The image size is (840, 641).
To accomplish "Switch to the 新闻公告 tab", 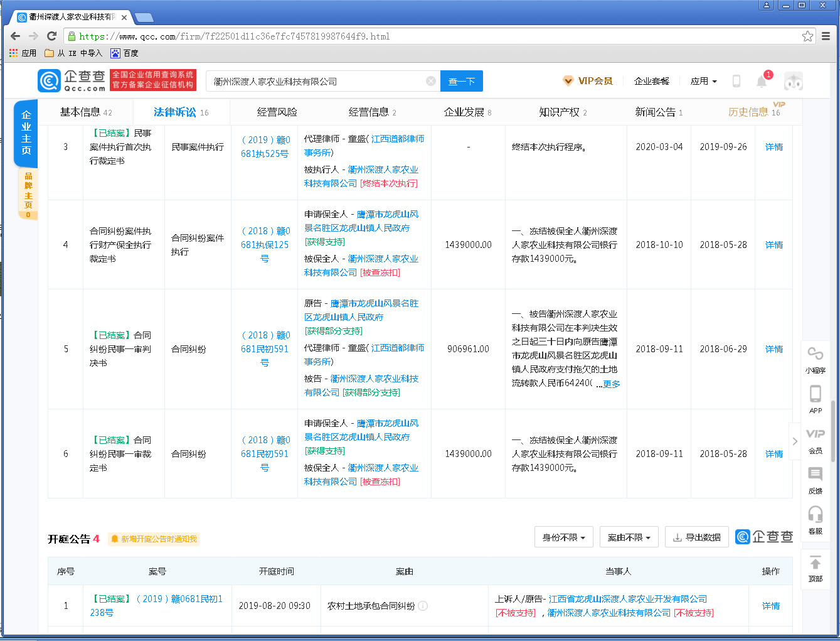I will [659, 112].
